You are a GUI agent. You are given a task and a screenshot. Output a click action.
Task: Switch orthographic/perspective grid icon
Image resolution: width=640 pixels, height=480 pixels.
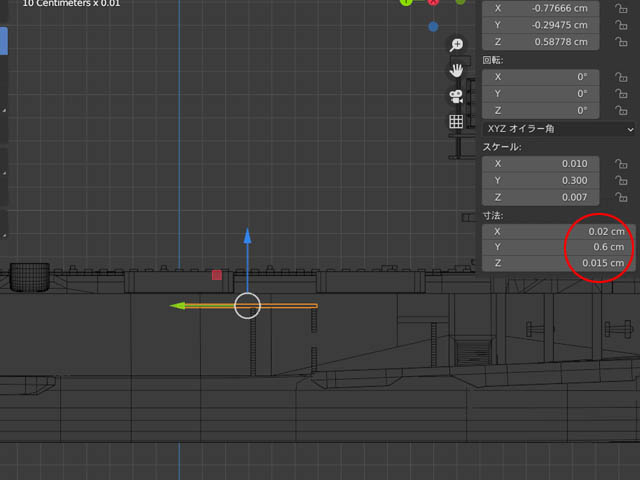(x=456, y=121)
